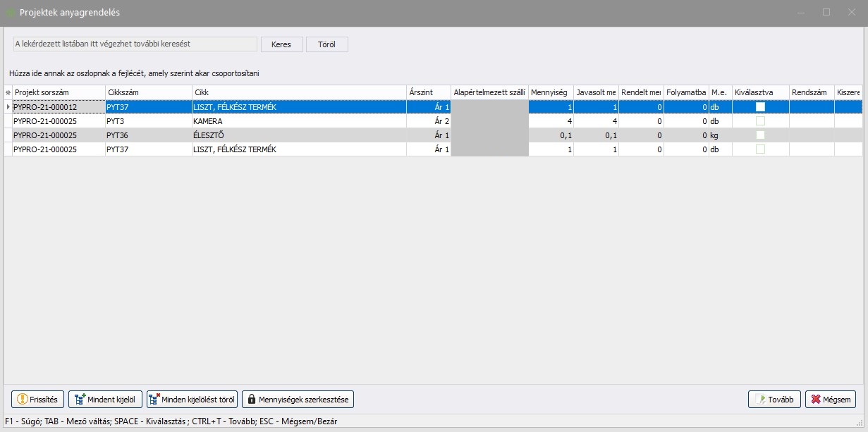This screenshot has width=868, height=432.
Task: Select the Cikk column header
Action: [x=299, y=93]
